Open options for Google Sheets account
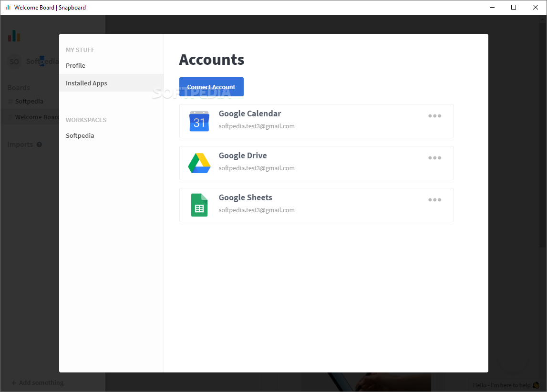This screenshot has height=392, width=547. pos(434,200)
